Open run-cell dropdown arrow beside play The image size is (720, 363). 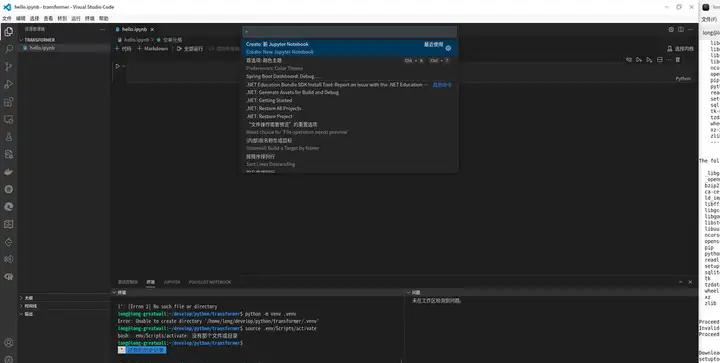(124, 67)
